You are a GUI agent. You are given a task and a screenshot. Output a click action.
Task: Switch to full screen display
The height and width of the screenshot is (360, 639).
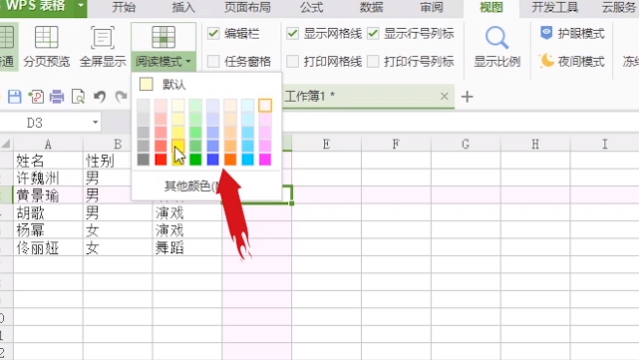[102, 46]
